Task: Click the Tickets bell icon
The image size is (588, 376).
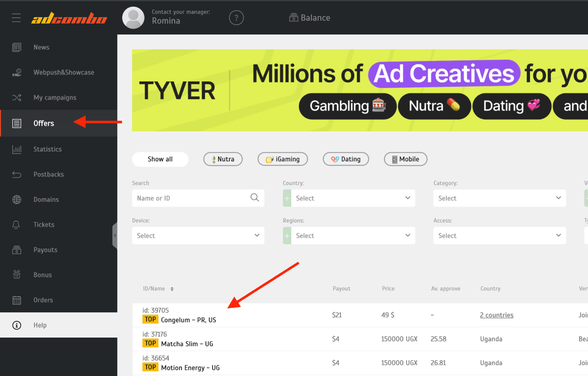Action: point(16,225)
